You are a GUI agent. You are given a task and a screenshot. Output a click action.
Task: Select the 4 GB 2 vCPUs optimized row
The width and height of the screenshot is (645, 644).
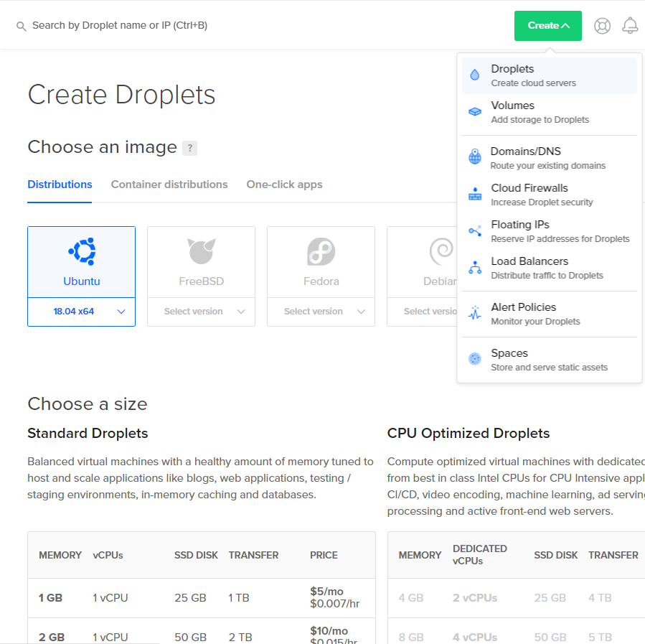point(517,598)
